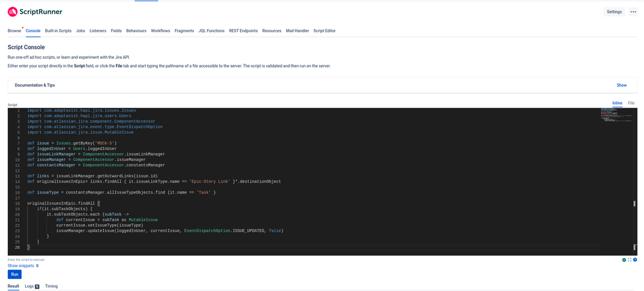644x291 pixels.
Task: Open the blue help question mark icon
Action: pos(635,260)
